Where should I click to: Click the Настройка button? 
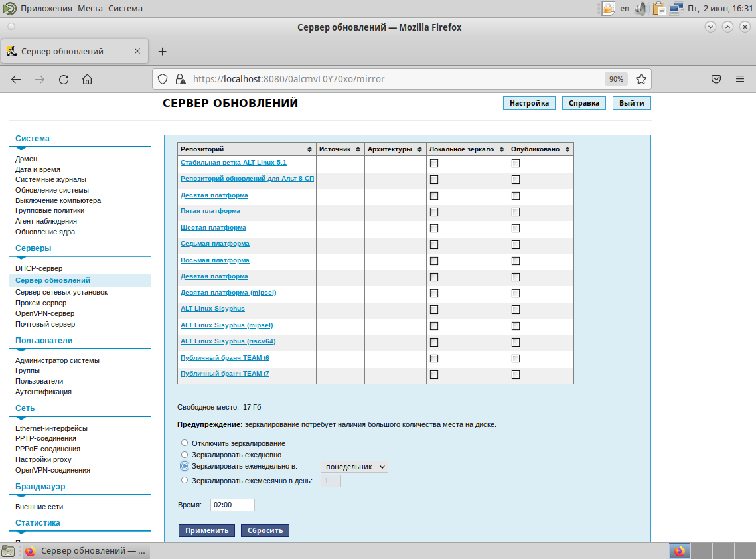click(x=529, y=103)
